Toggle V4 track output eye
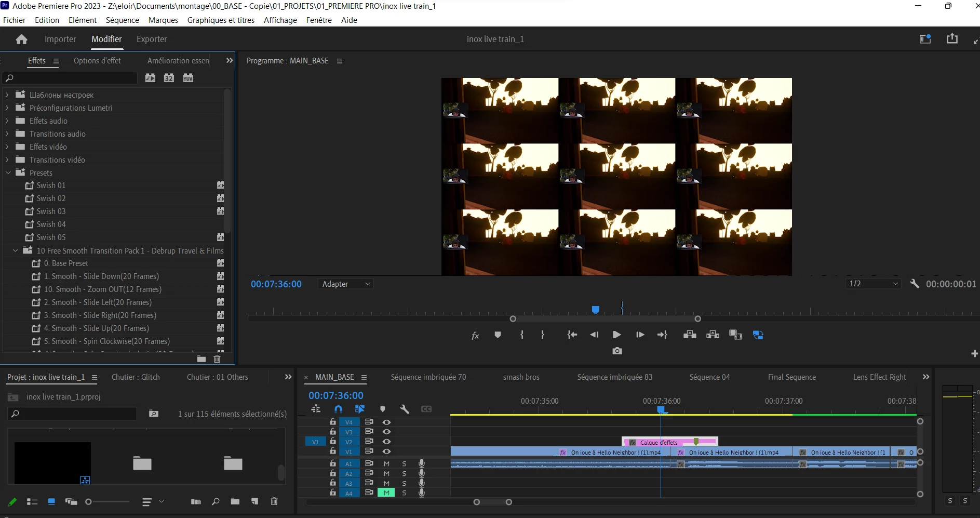 click(x=386, y=422)
